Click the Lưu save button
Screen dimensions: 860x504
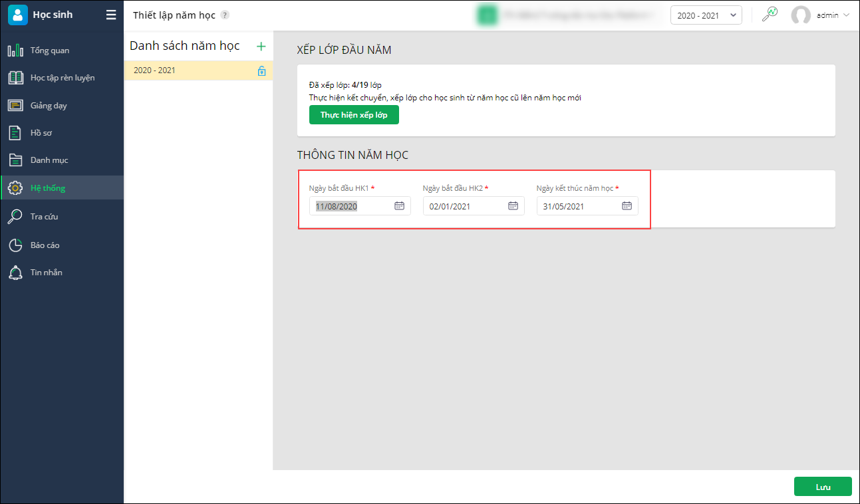823,487
